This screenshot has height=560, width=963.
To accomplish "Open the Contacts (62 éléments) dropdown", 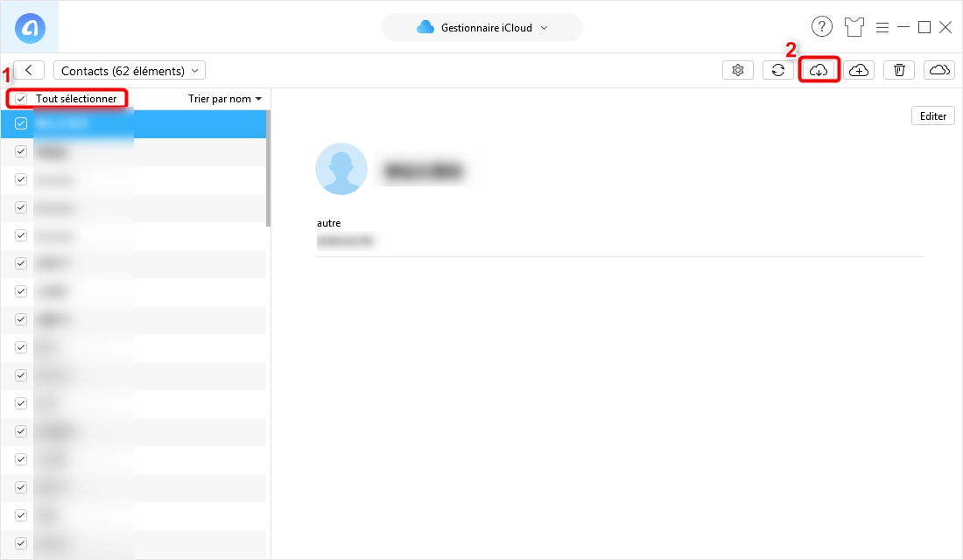I will pos(129,71).
